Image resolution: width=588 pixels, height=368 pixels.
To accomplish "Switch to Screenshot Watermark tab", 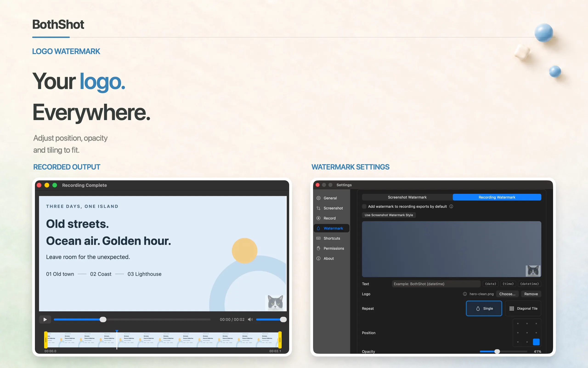I will click(407, 197).
